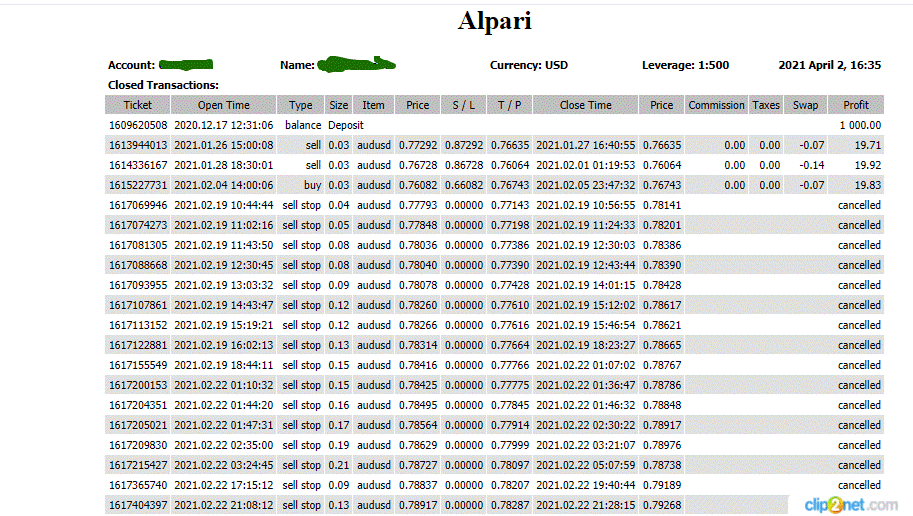
Task: Click open price 0.78629
Action: 417,445
